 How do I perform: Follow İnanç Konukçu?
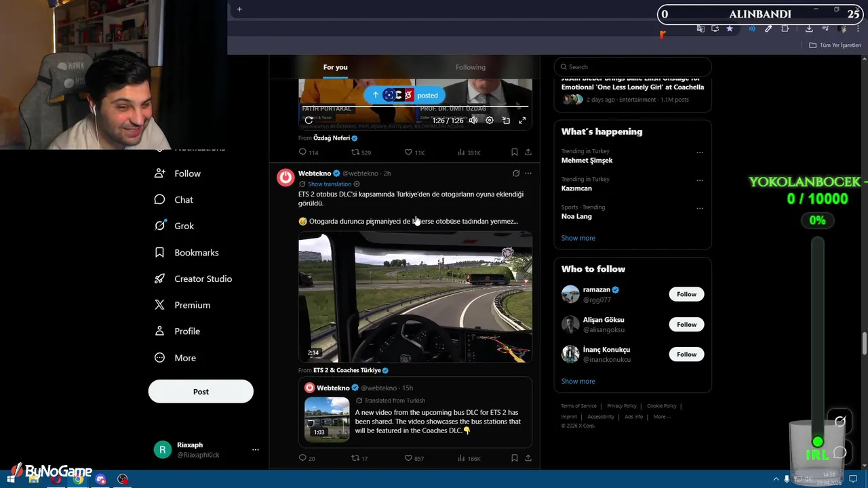tap(686, 354)
